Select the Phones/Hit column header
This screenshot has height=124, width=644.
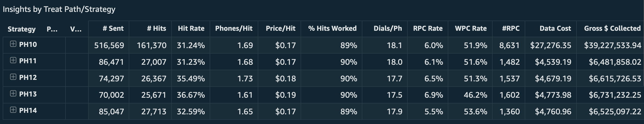pyautogui.click(x=234, y=28)
